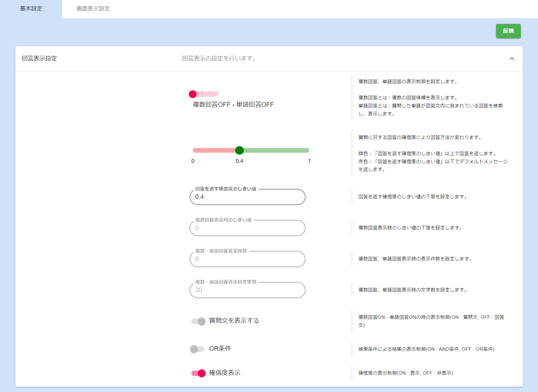Image resolution: width=538 pixels, height=392 pixels.
Task: Click the green confidence slider handle at 0.4
Action: tap(239, 151)
